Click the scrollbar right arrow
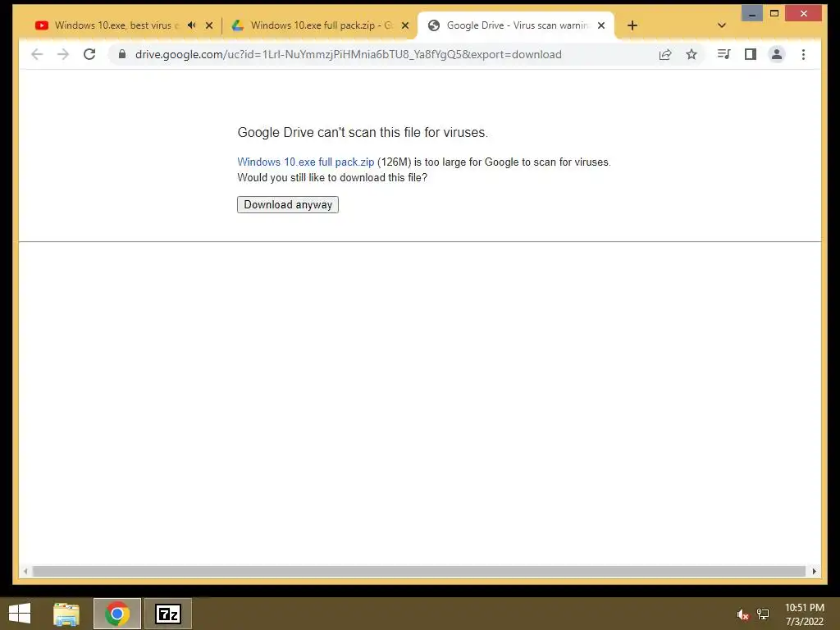This screenshot has height=630, width=840. 814,571
